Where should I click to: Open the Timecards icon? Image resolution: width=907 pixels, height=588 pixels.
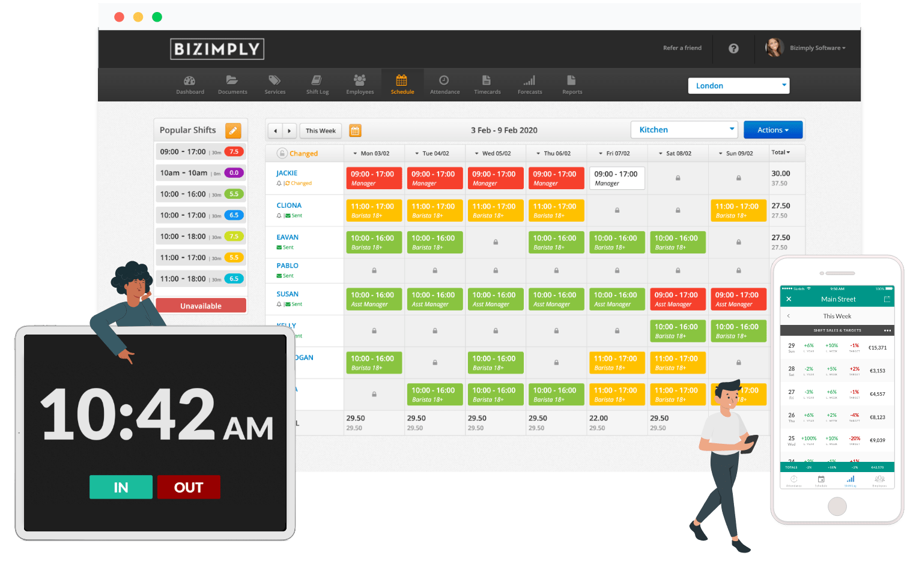point(487,80)
